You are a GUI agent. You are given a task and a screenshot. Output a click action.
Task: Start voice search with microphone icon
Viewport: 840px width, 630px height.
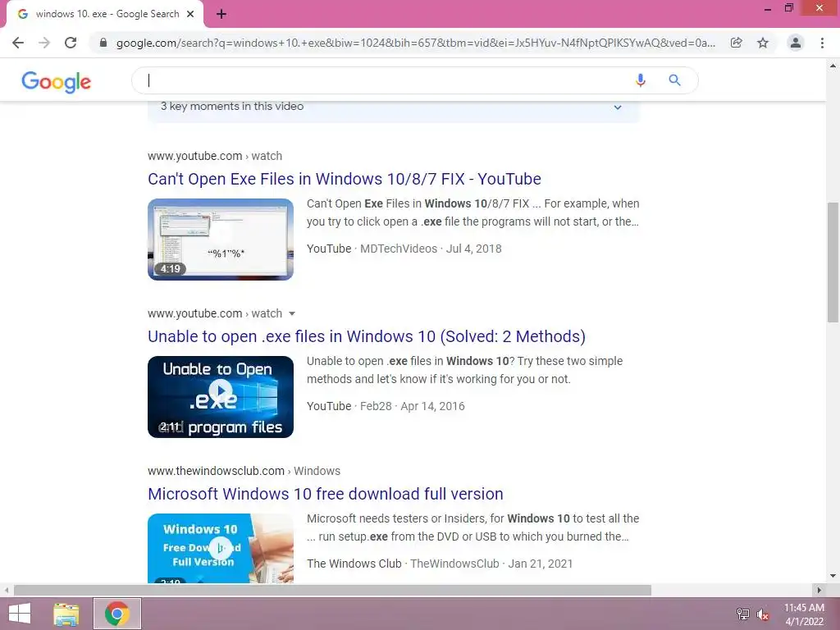(x=640, y=80)
